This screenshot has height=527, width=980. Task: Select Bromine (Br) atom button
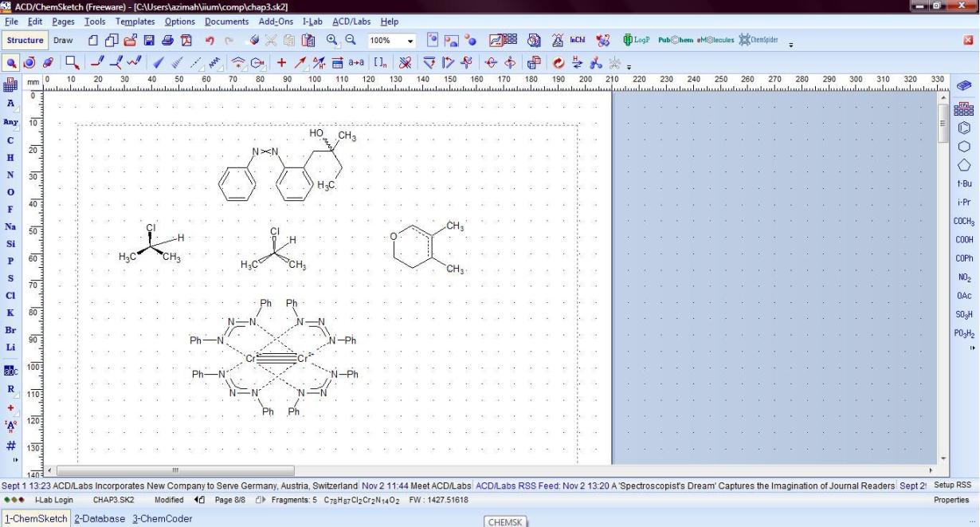click(x=10, y=330)
